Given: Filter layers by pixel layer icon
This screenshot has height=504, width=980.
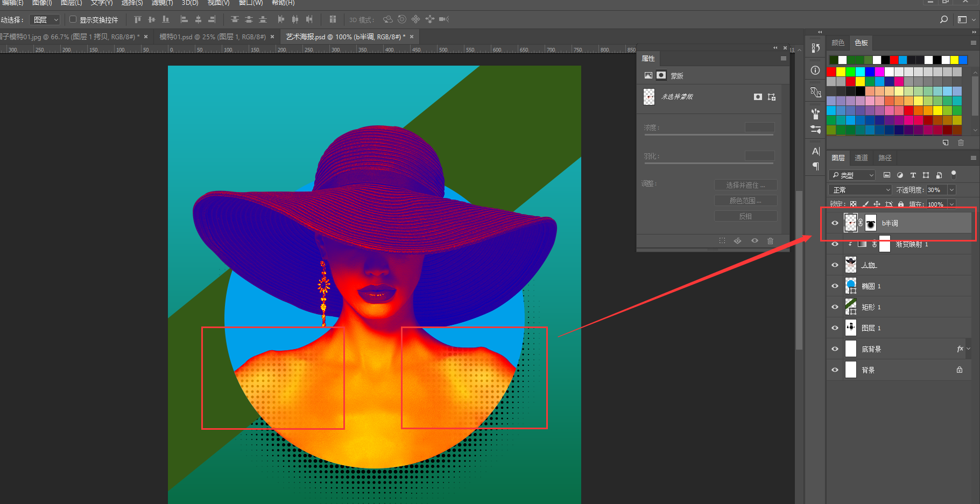Looking at the screenshot, I should [x=887, y=175].
